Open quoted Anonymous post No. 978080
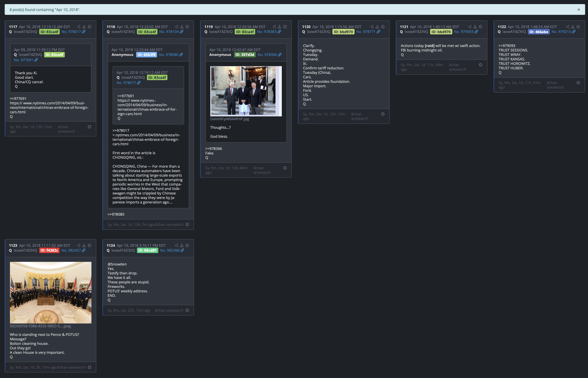Viewport: 588px width, 378px height. click(171, 55)
